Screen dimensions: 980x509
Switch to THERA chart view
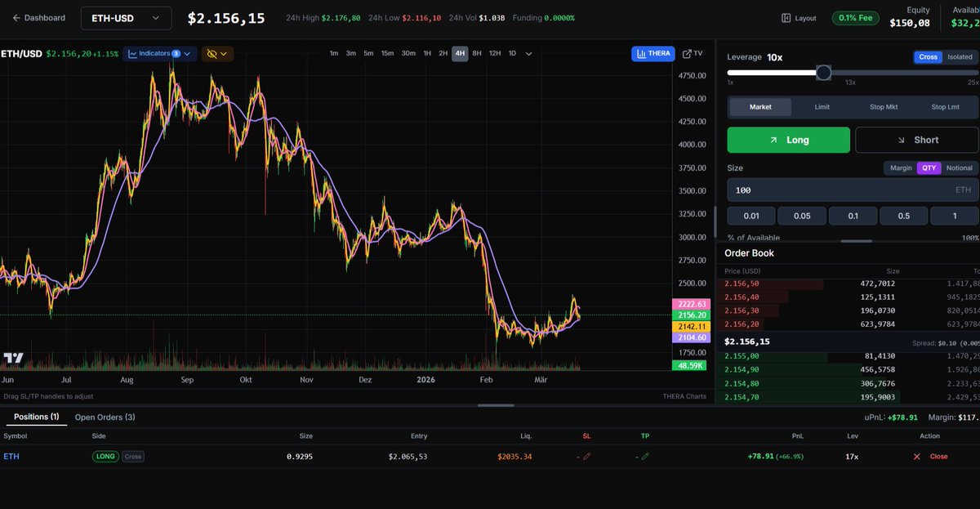[x=653, y=54]
